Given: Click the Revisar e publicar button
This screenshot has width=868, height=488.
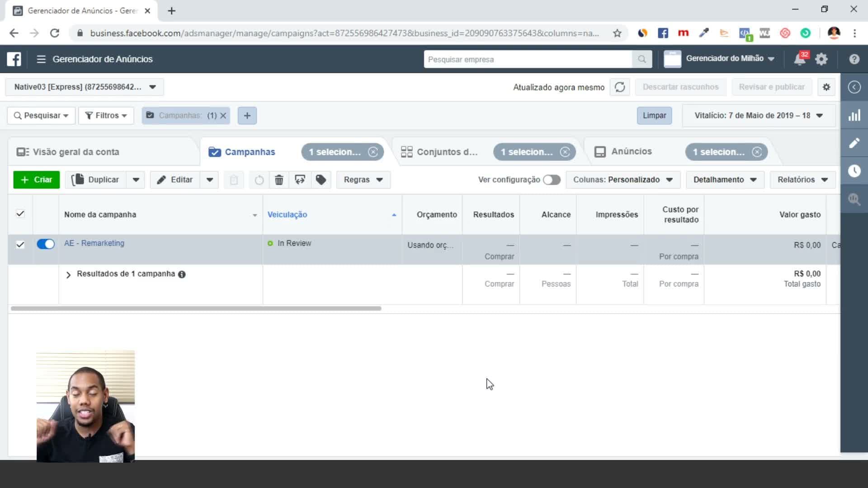Looking at the screenshot, I should coord(772,87).
